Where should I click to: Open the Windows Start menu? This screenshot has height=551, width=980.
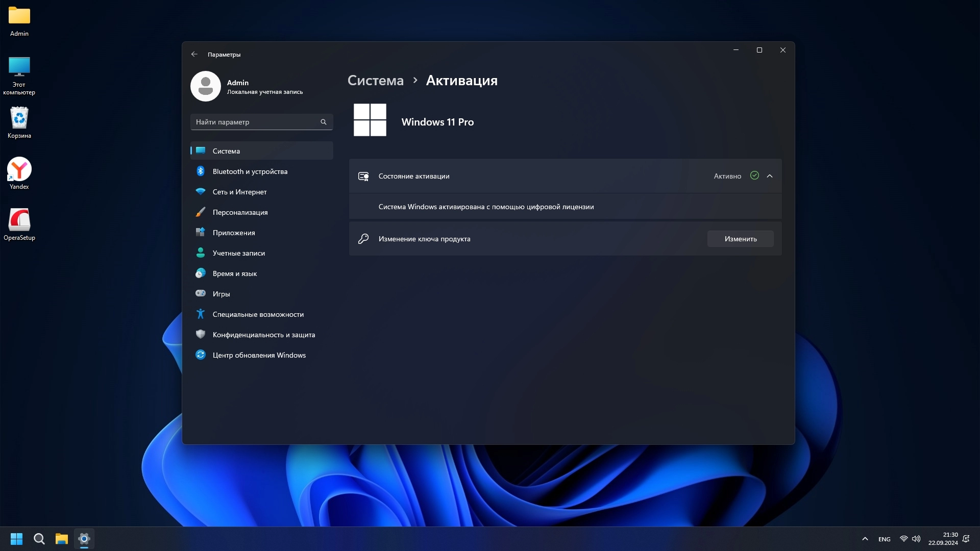click(16, 539)
